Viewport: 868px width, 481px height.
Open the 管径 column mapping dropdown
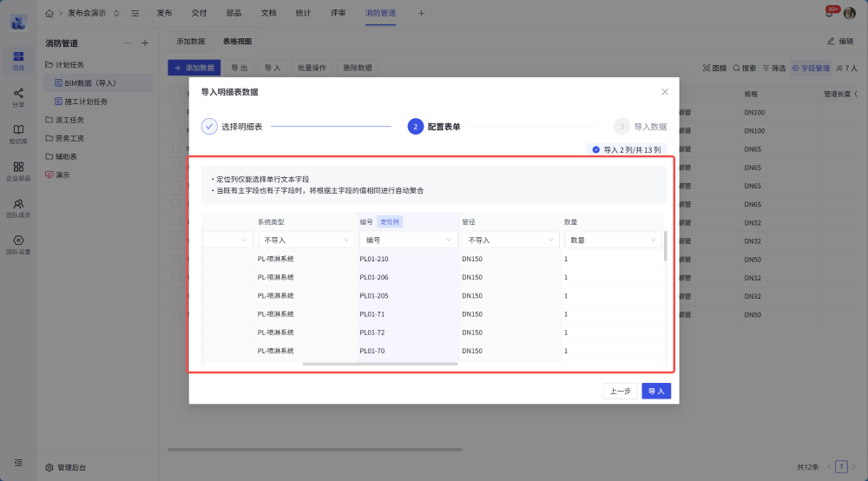click(x=509, y=240)
